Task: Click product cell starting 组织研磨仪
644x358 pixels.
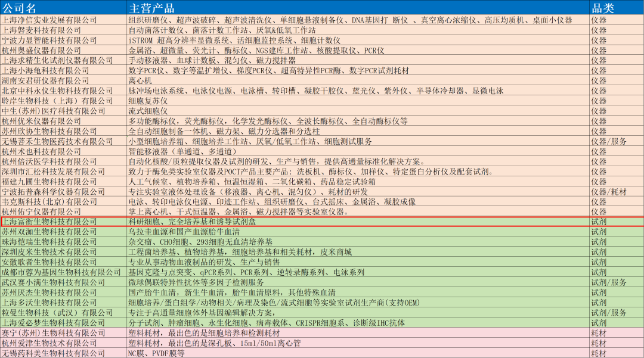Action: click(358, 20)
